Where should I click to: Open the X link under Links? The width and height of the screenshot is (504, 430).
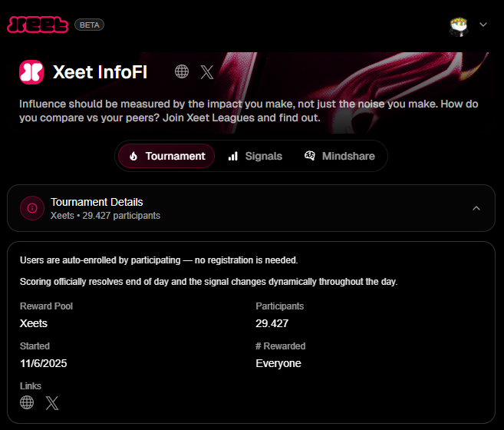[x=52, y=403]
